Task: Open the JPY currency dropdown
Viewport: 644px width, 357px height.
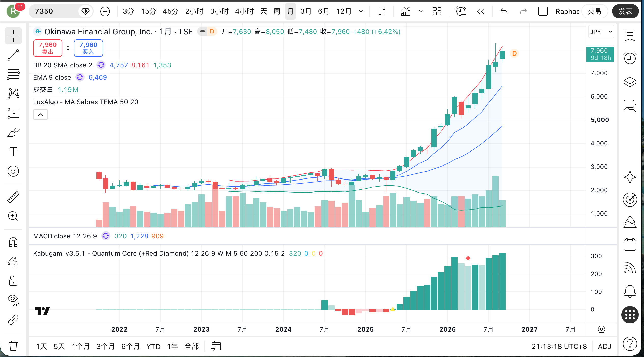Action: [x=601, y=32]
